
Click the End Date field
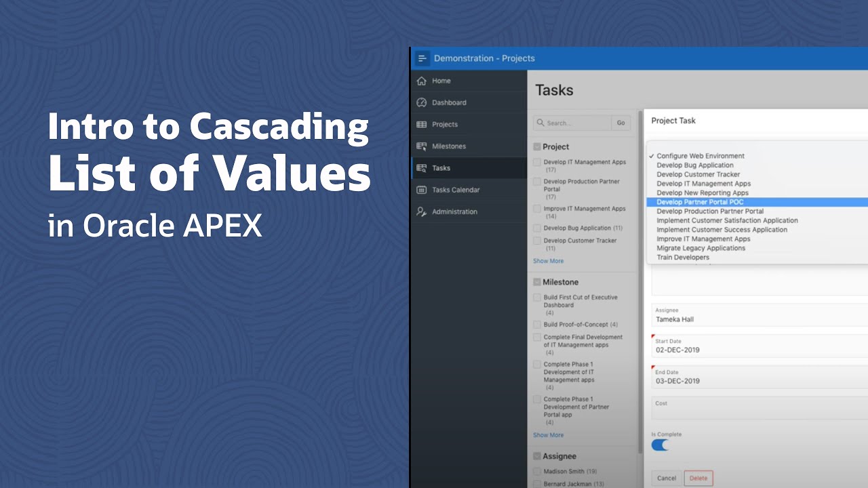pos(759,377)
